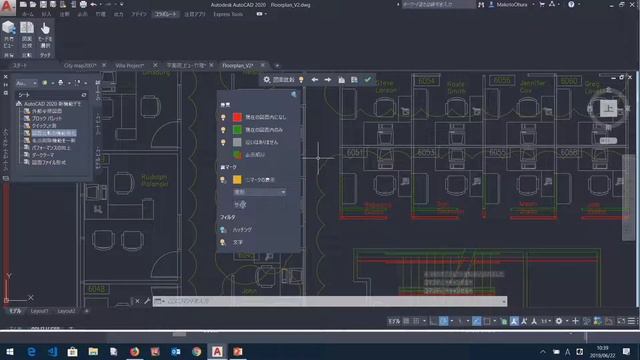This screenshot has width=640, height=360.
Task: Click the draw order icon below gray swatch
Action: tap(237, 155)
